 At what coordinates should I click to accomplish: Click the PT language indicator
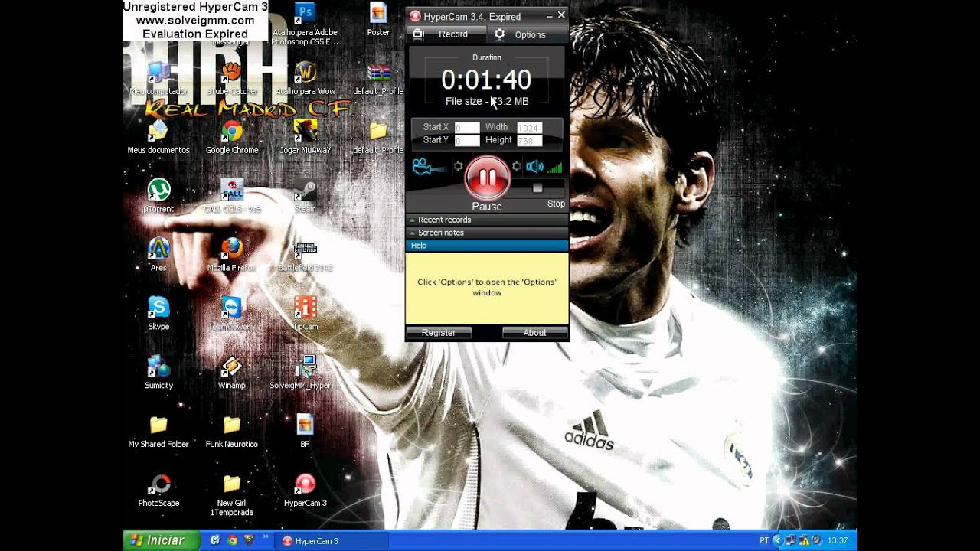point(764,541)
